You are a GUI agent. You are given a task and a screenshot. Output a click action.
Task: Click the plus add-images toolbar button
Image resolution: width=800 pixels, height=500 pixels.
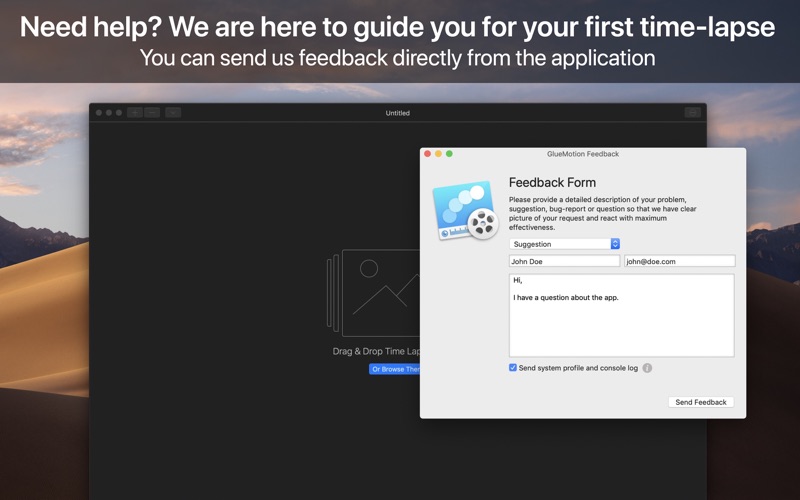point(135,113)
